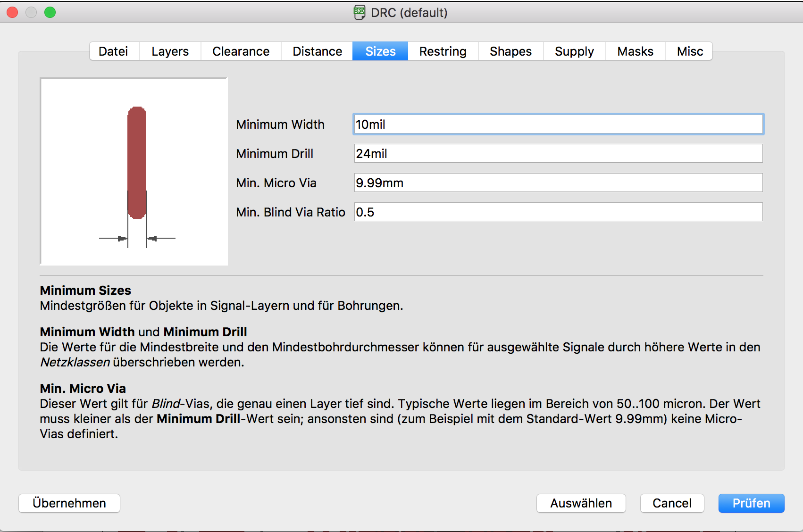Switch to the Shapes tab
Screen dimensions: 803x532
[510, 51]
